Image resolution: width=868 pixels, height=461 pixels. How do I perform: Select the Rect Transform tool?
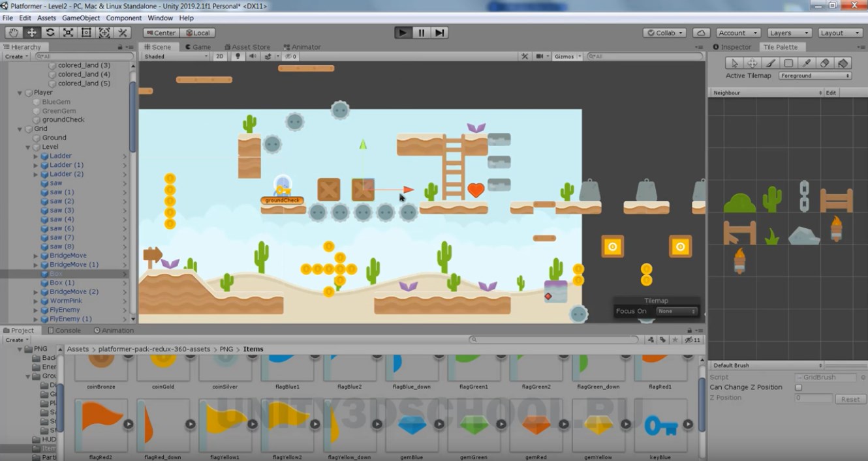[86, 33]
